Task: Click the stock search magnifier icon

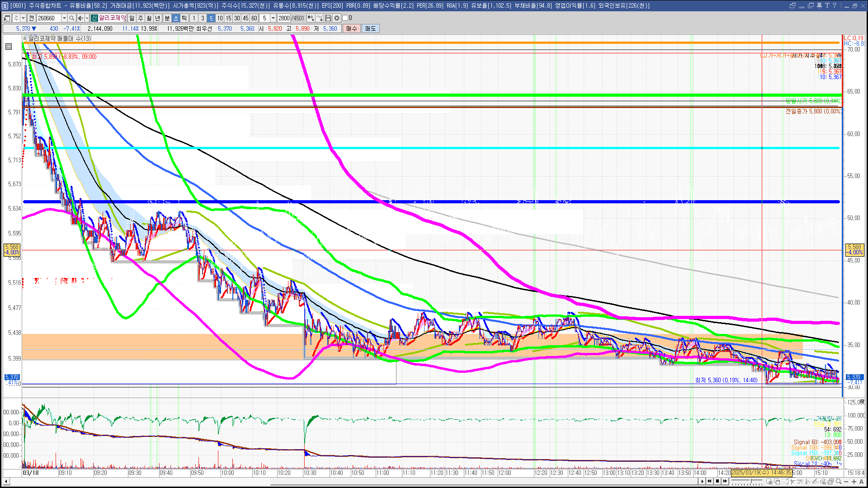Action: [71, 18]
